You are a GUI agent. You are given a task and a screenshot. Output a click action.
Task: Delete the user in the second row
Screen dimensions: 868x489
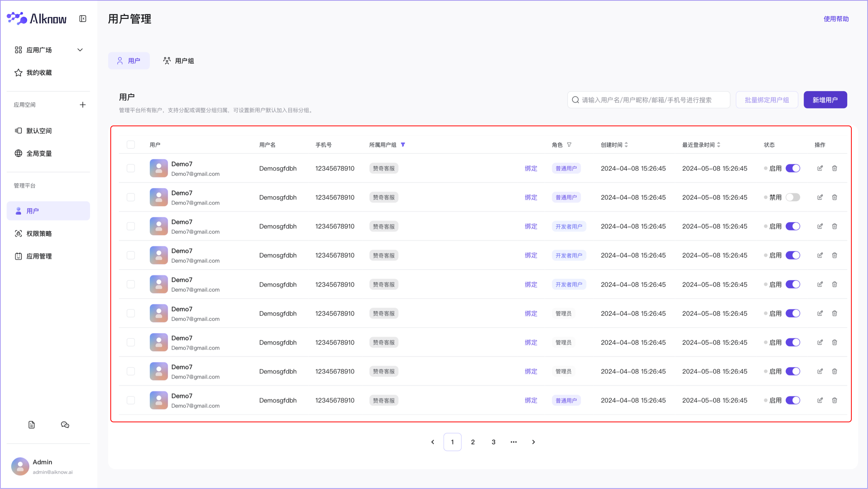(835, 197)
